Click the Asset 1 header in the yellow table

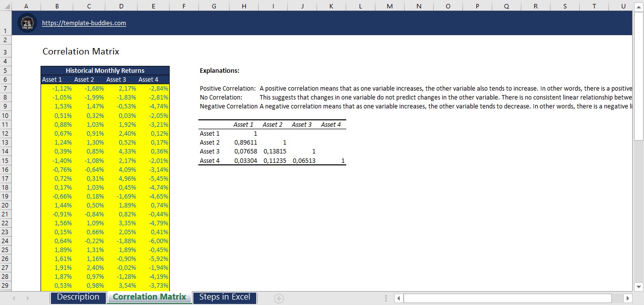52,79
